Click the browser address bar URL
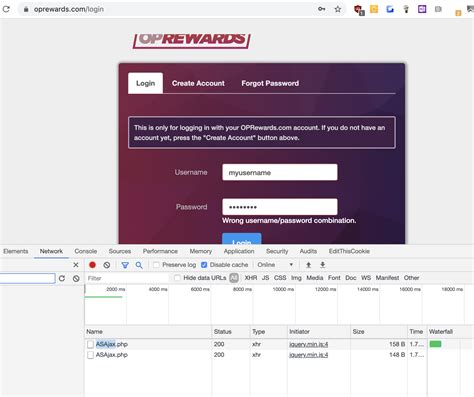This screenshot has height=397, width=474. (x=69, y=9)
